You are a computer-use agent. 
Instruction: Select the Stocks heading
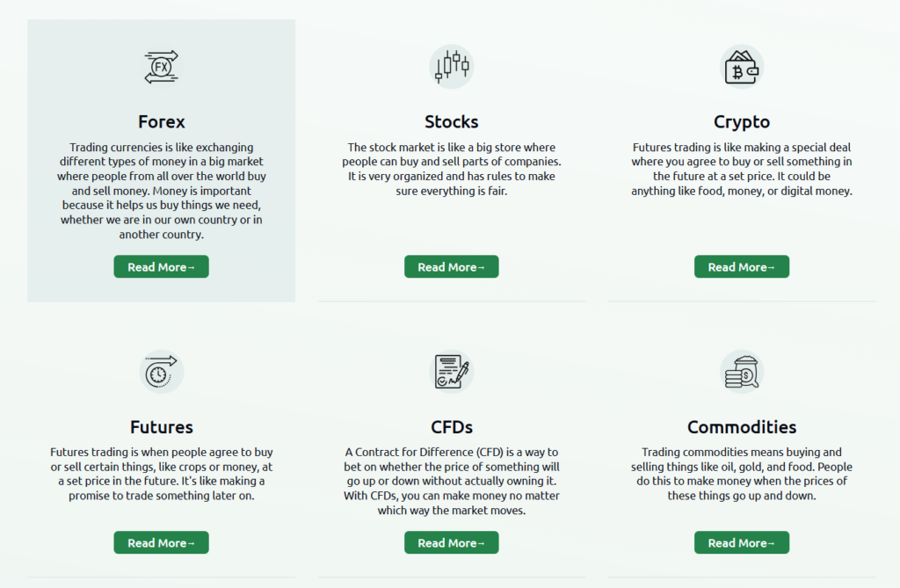pos(451,122)
